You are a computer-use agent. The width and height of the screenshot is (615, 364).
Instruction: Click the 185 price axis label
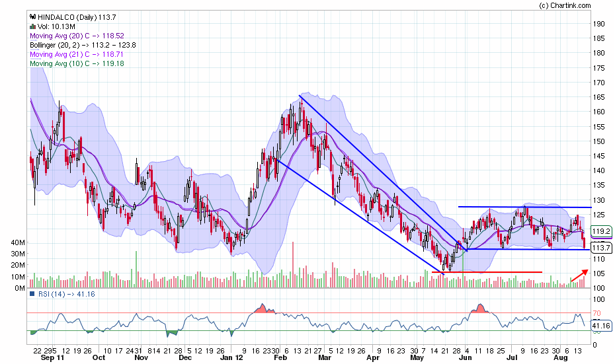[x=599, y=38]
